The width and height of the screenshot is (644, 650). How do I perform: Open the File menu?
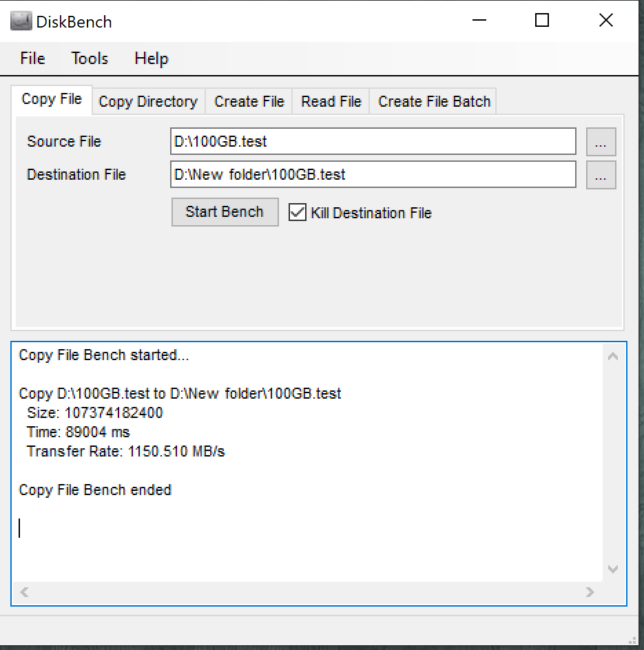(x=32, y=59)
